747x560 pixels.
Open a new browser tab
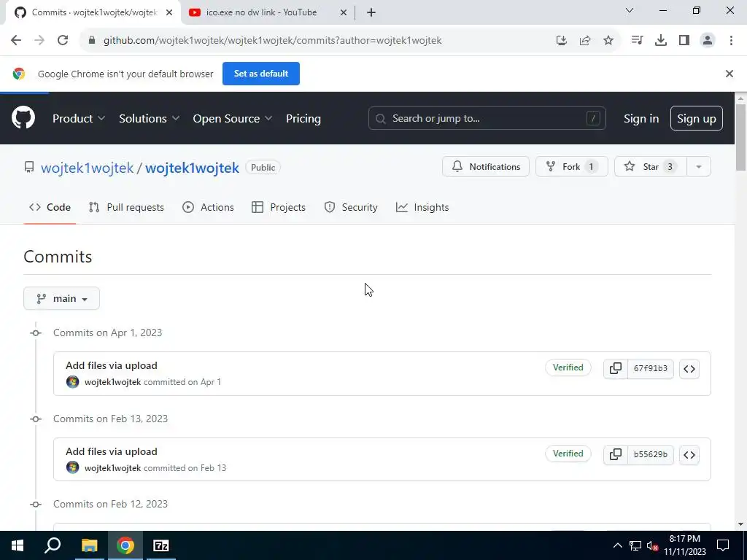pos(371,13)
